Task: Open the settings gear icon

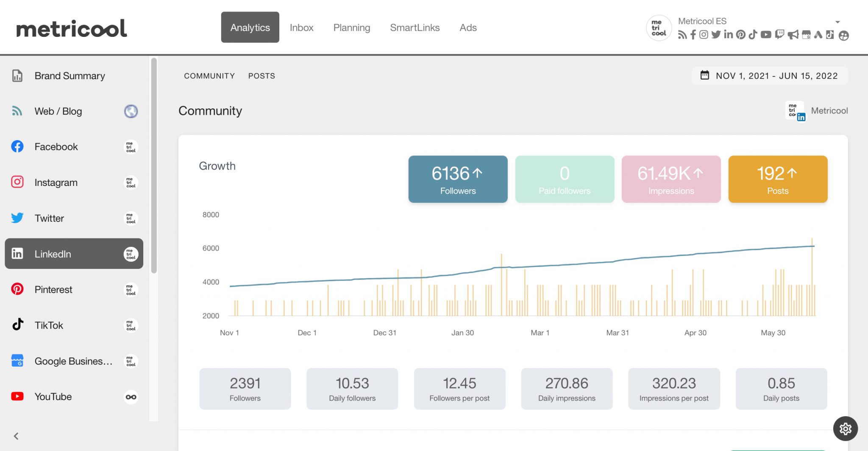Action: coord(845,429)
